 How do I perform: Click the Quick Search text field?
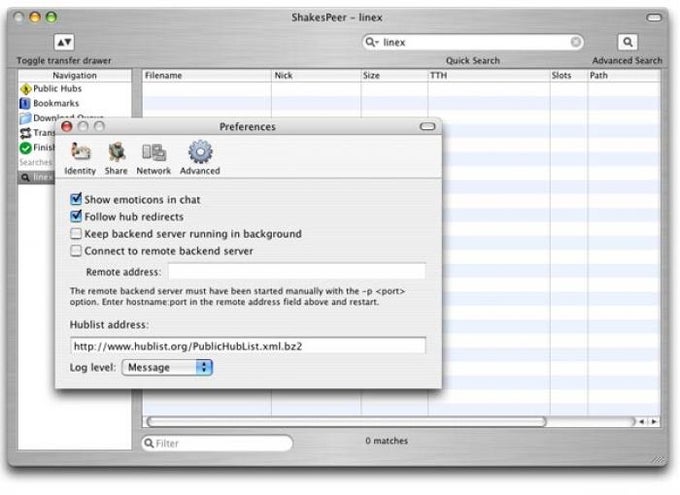click(473, 42)
